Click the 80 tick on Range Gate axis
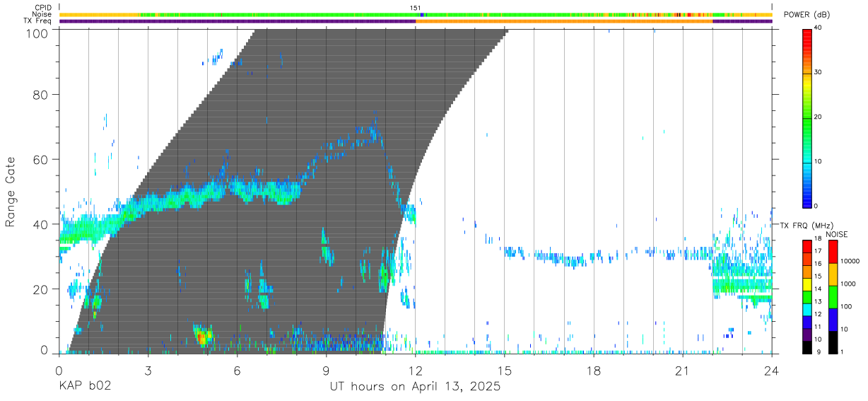 pyautogui.click(x=41, y=94)
